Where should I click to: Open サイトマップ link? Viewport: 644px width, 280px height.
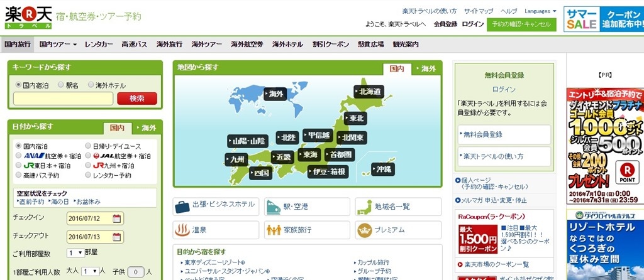click(x=479, y=11)
